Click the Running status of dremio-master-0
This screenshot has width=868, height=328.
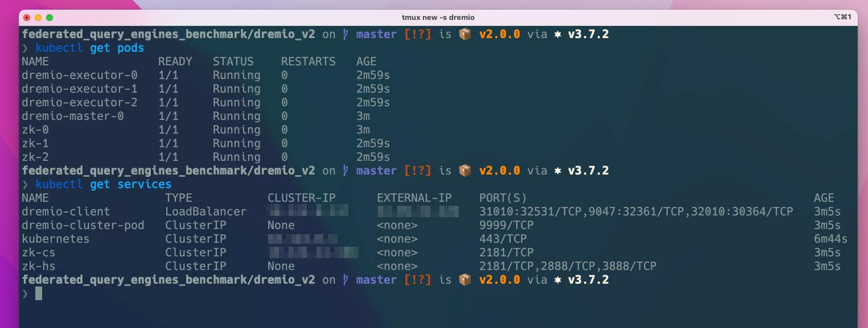point(237,116)
